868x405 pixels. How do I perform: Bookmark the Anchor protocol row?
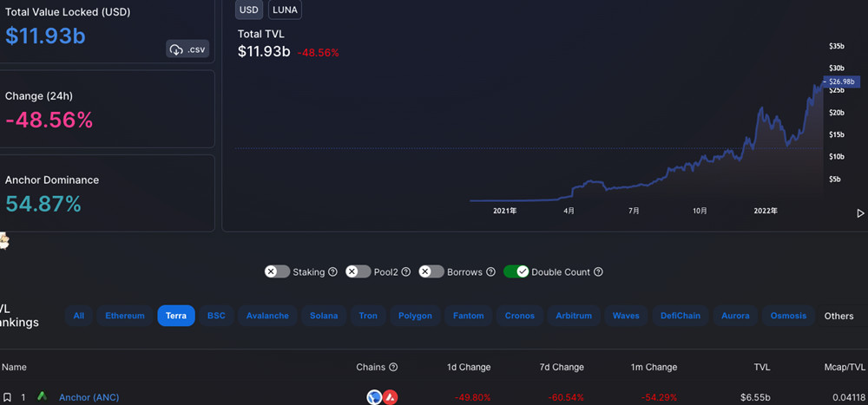pyautogui.click(x=7, y=397)
